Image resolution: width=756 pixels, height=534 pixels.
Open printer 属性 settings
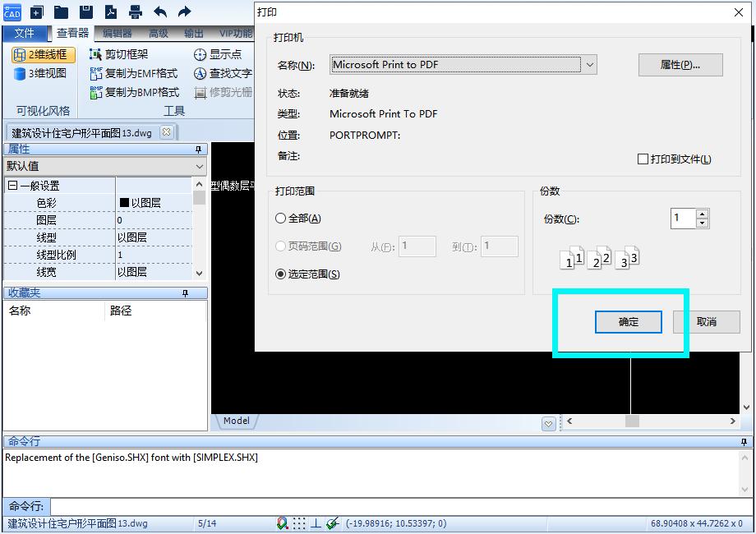[680, 64]
